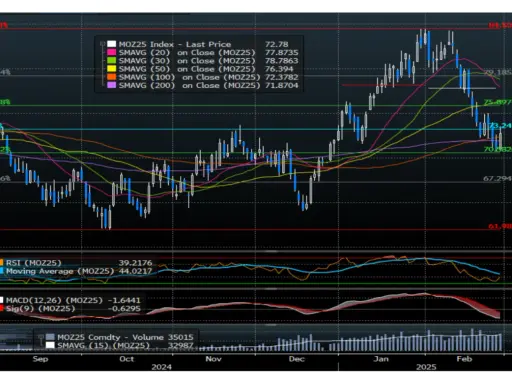512x384 pixels.
Task: Click the pink SMAVG (20) color swatch
Action: click(111, 52)
